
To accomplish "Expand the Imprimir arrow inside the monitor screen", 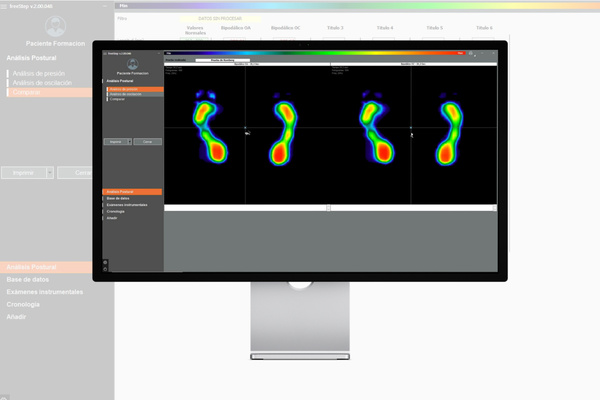I will click(x=130, y=142).
